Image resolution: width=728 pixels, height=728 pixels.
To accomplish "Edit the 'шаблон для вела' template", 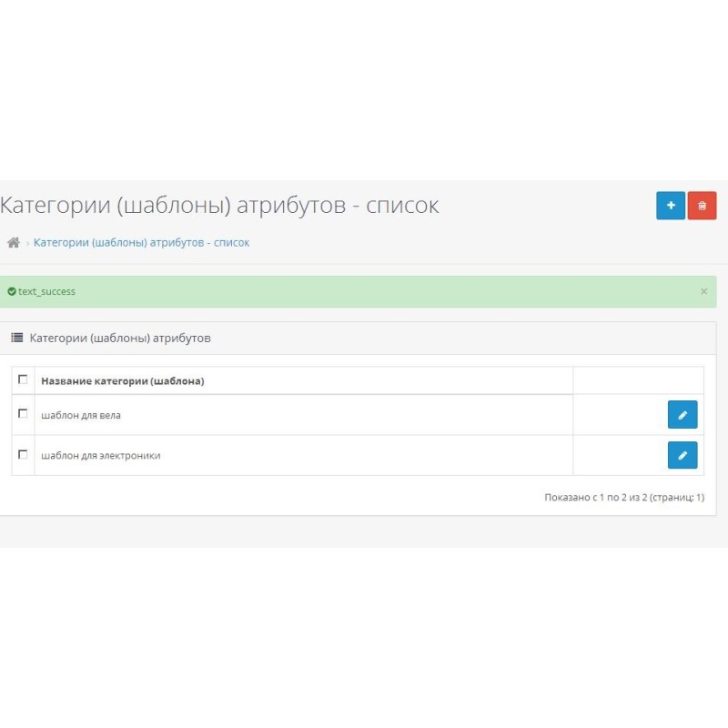I will tap(682, 415).
